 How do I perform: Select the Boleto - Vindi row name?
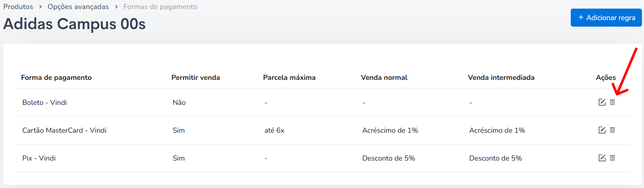pos(45,102)
